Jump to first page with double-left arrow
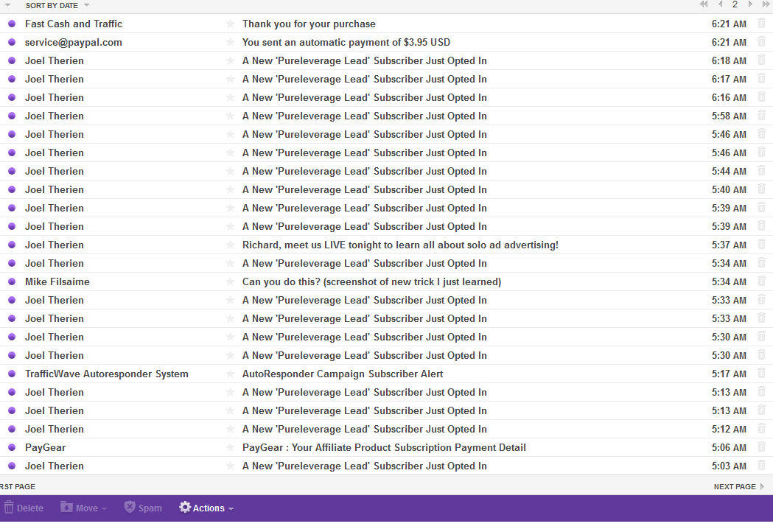Viewport: 773px width, 532px height. (x=704, y=4)
